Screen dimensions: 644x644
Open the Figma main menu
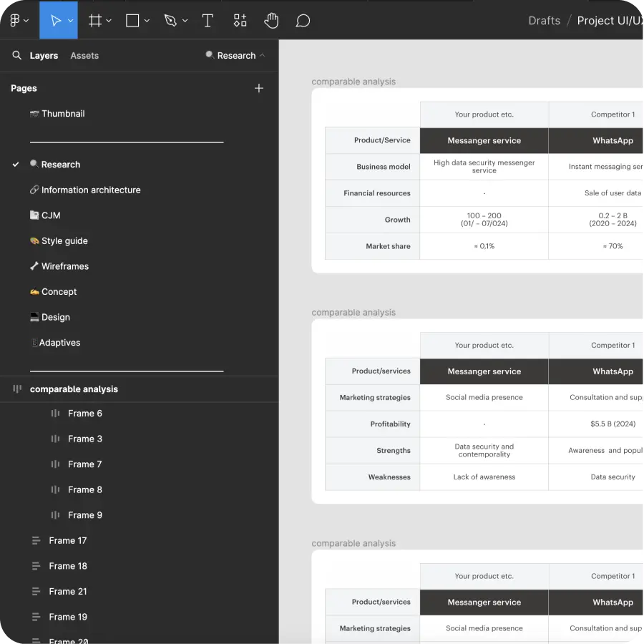[15, 20]
